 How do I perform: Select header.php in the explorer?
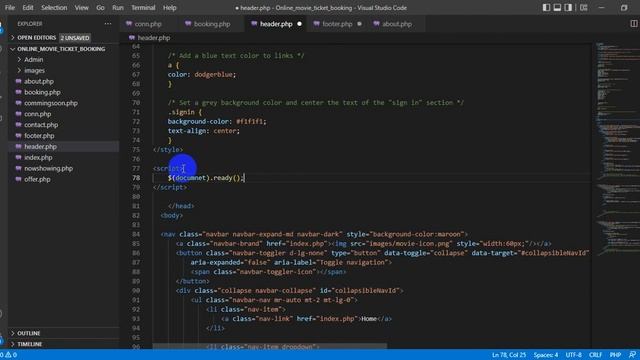[x=40, y=147]
